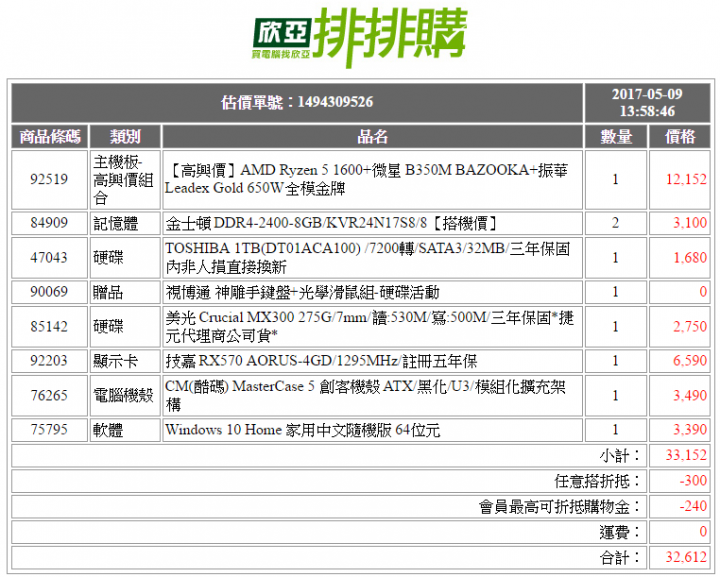Screen dimensions: 720x577
Task: Click the 商品條碼 column header
Action: (x=50, y=136)
